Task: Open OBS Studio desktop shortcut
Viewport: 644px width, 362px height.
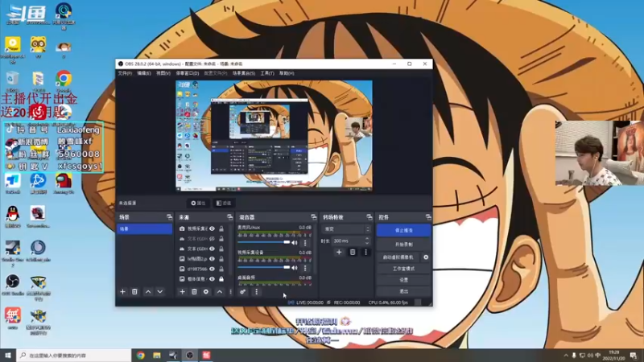Action: tap(13, 285)
